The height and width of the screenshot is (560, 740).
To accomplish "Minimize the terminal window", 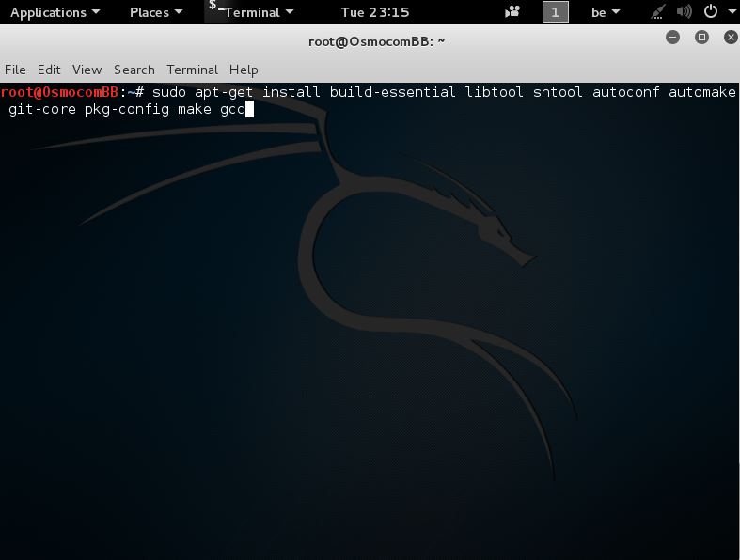I will point(672,37).
